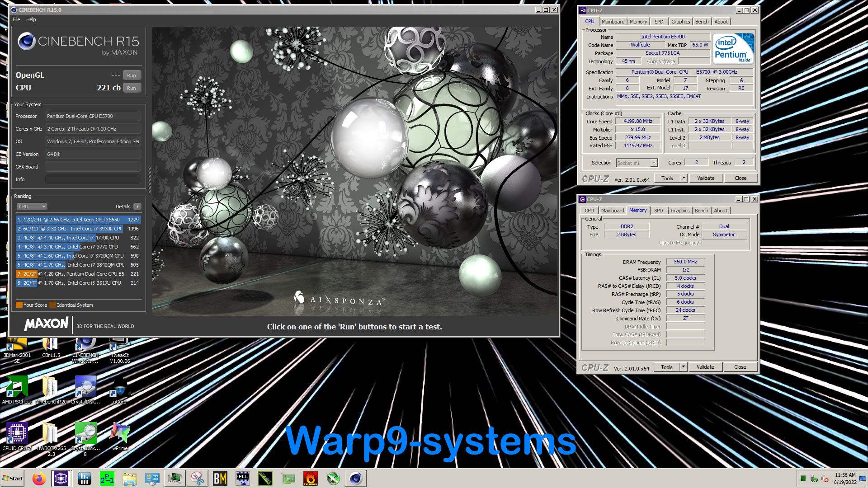Open the CinebenchR20 desktop folder
This screenshot has height=488, width=868.
point(51,389)
